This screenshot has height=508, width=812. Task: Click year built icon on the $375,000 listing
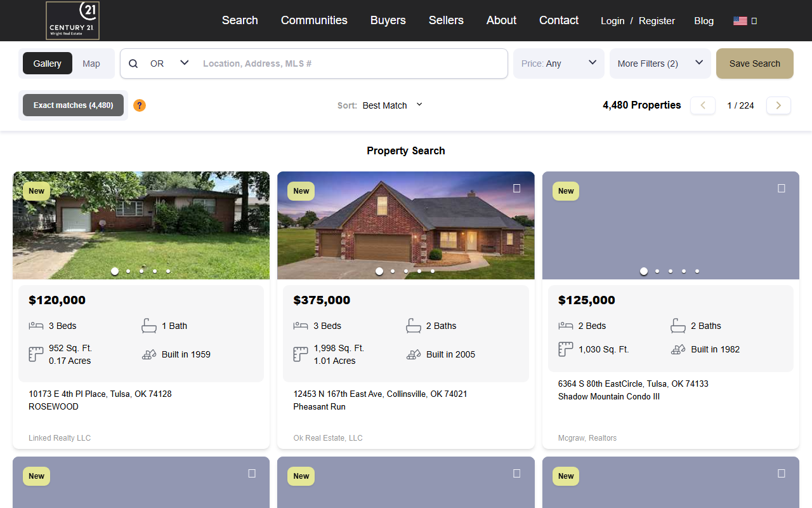click(414, 354)
